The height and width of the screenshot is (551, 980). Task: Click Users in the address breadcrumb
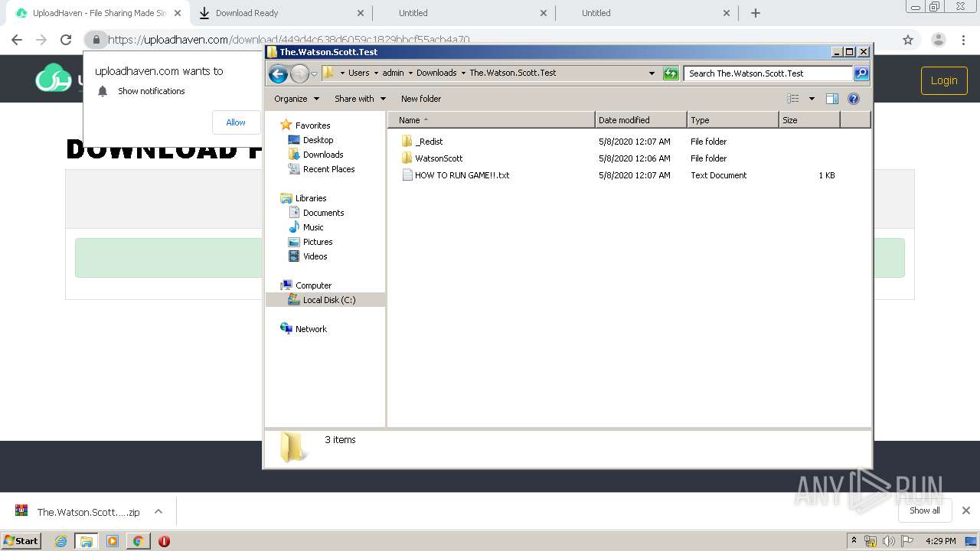pos(358,73)
